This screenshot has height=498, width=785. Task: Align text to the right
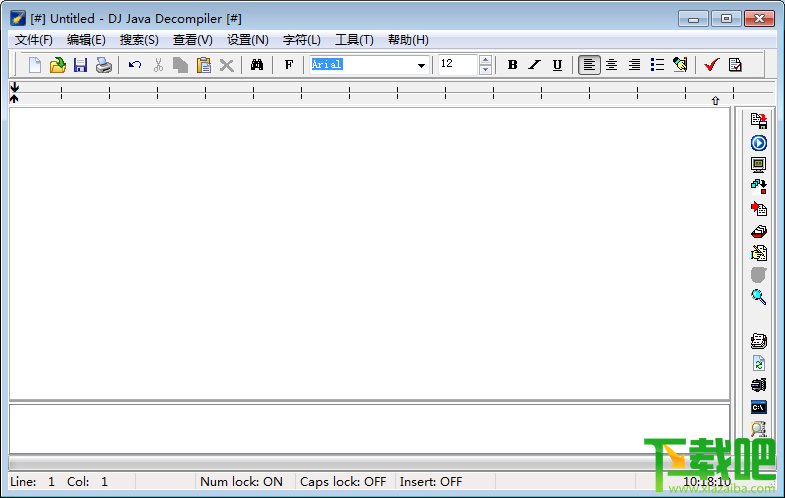pyautogui.click(x=634, y=65)
